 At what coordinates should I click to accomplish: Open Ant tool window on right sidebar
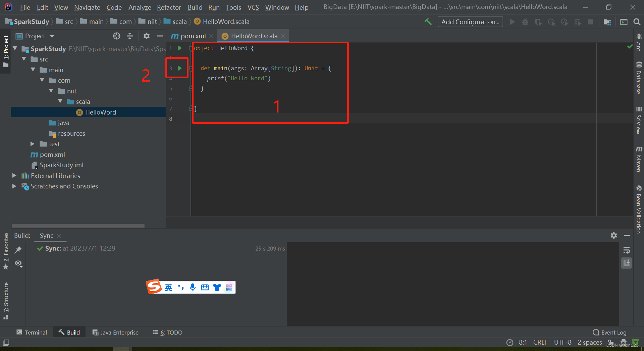(639, 42)
